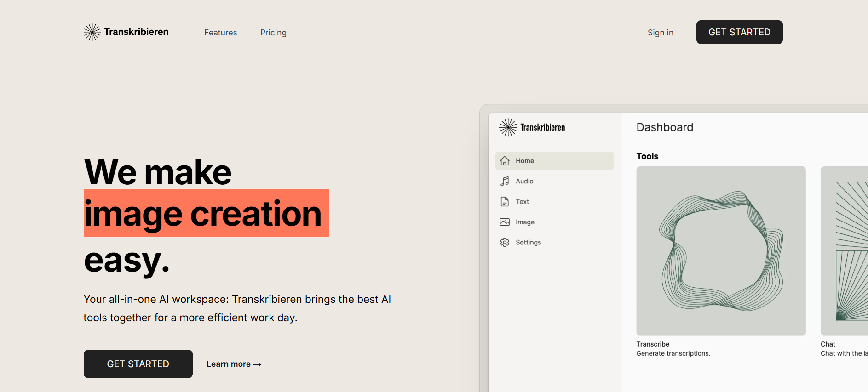This screenshot has height=392, width=868.
Task: Click the Chat tool title
Action: click(x=828, y=344)
